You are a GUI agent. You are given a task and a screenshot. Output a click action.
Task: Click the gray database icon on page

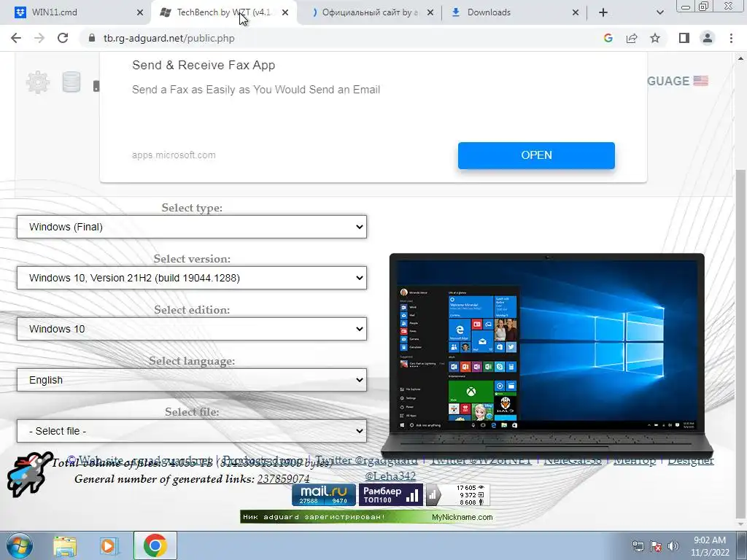(x=71, y=82)
